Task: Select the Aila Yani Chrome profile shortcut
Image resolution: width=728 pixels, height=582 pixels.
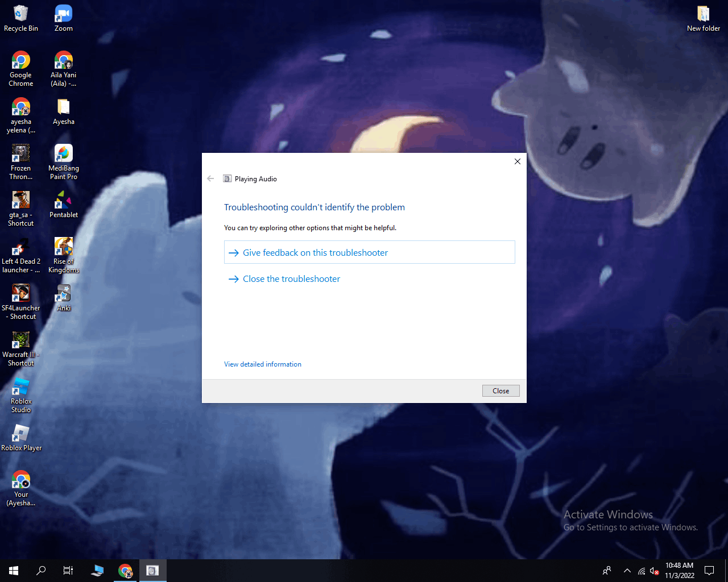Action: point(63,69)
